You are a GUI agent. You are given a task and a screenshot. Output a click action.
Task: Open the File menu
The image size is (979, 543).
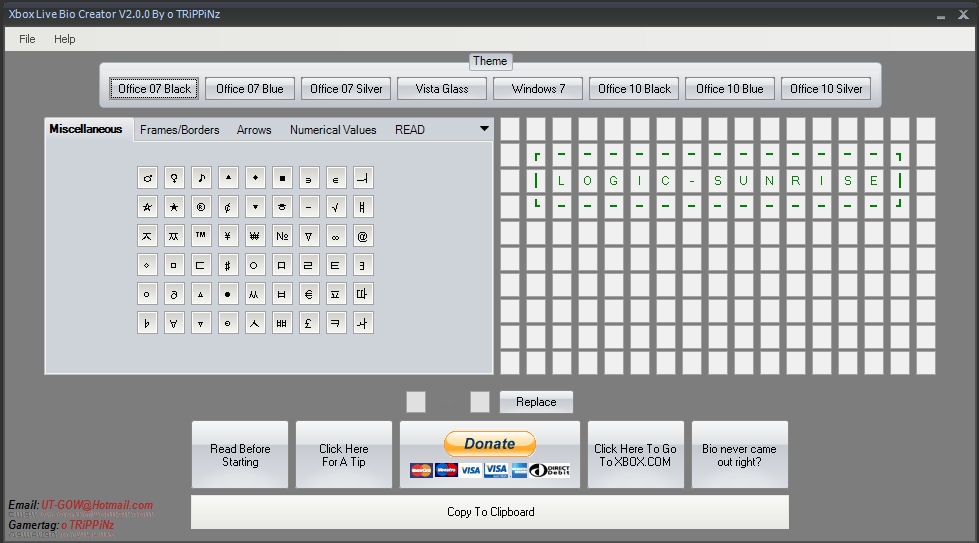pos(27,39)
